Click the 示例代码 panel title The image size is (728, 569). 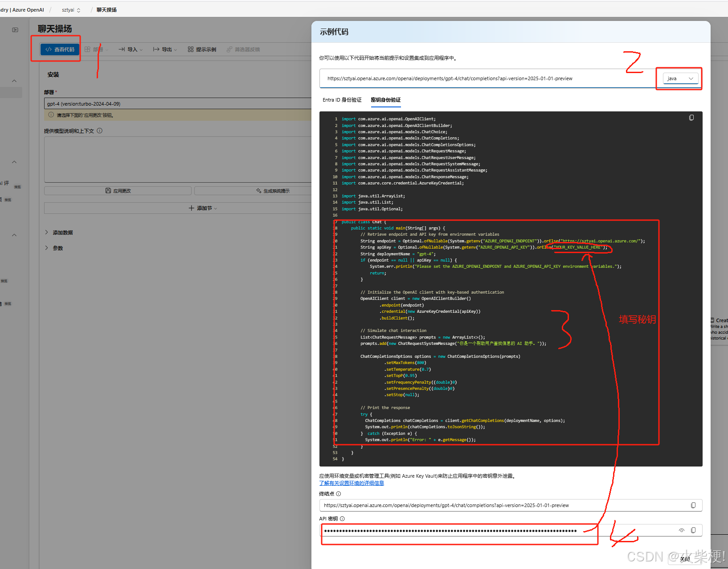(334, 32)
